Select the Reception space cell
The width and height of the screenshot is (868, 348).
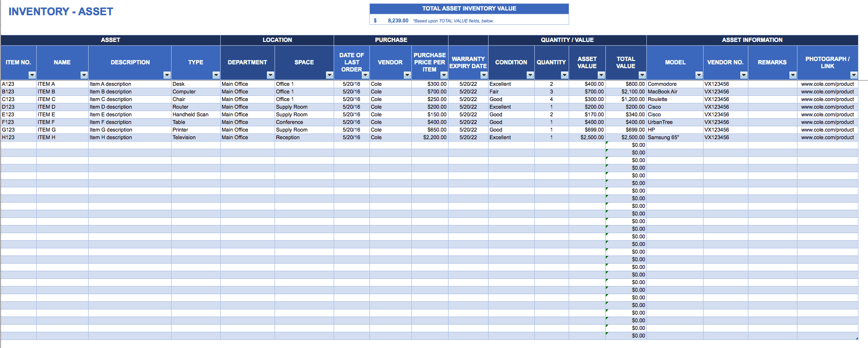click(288, 137)
